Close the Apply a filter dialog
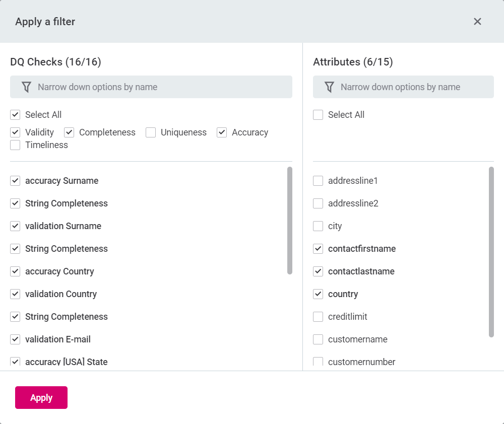 477,21
